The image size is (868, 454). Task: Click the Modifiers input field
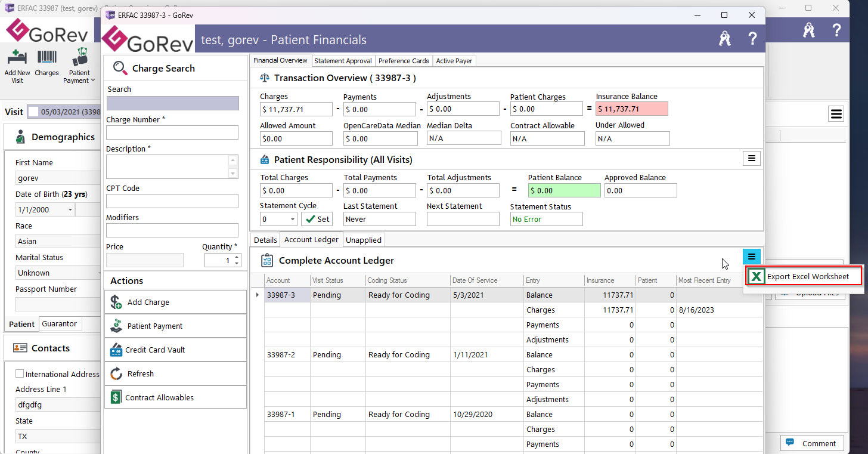(x=172, y=230)
